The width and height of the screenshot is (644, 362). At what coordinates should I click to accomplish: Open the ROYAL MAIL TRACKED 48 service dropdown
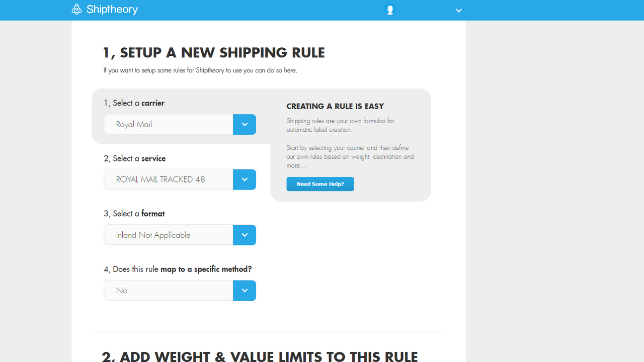point(168,179)
